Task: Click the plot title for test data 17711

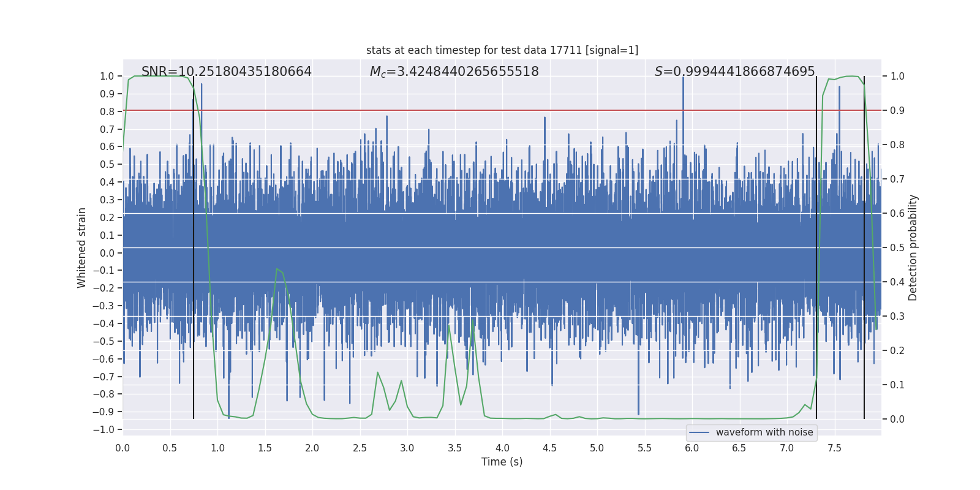Action: pyautogui.click(x=502, y=50)
